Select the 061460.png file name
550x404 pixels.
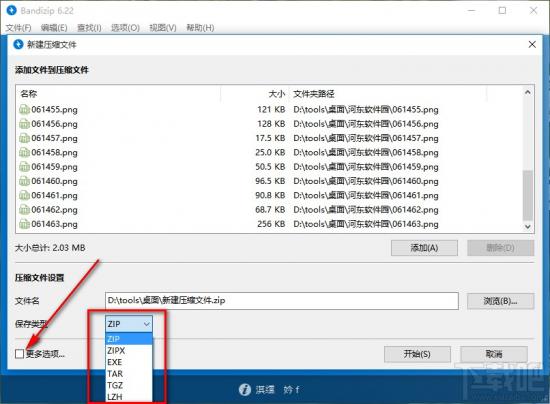pos(54,181)
